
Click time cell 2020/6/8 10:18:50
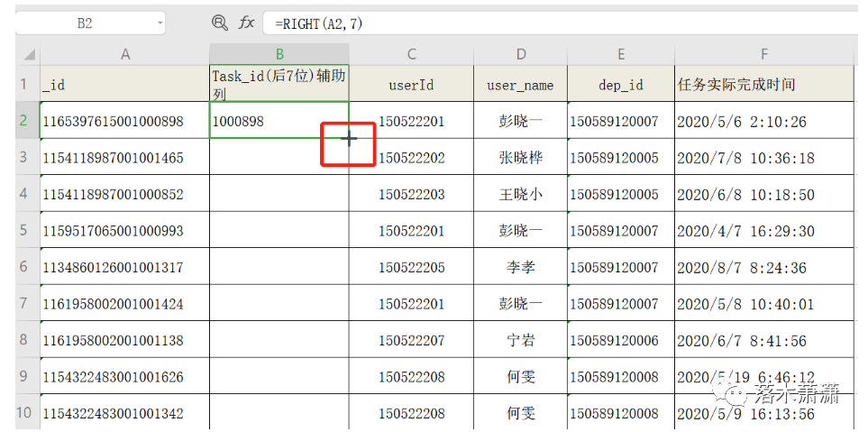765,194
